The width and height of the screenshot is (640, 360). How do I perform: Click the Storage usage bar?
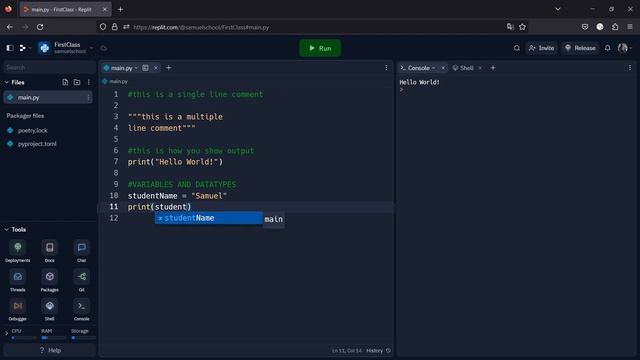pyautogui.click(x=83, y=338)
